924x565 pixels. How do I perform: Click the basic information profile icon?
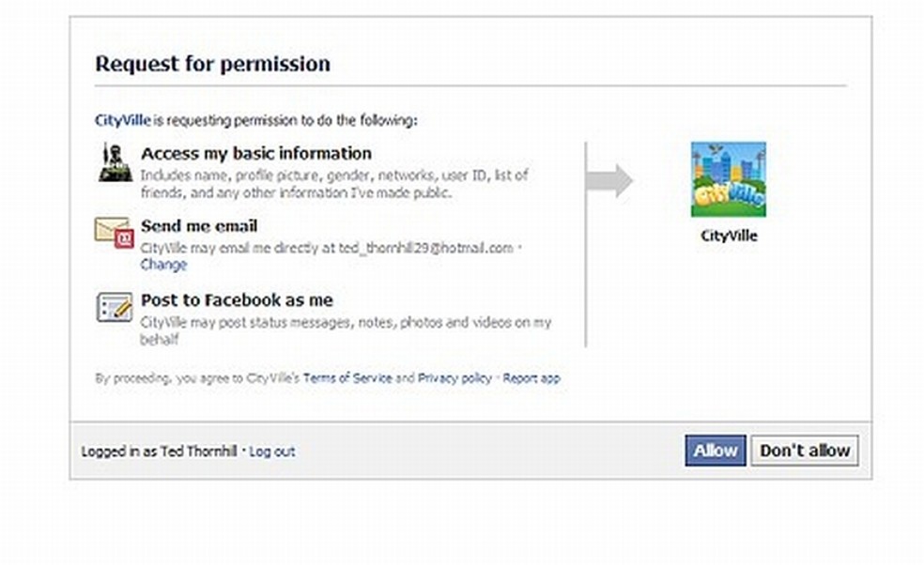(x=114, y=162)
